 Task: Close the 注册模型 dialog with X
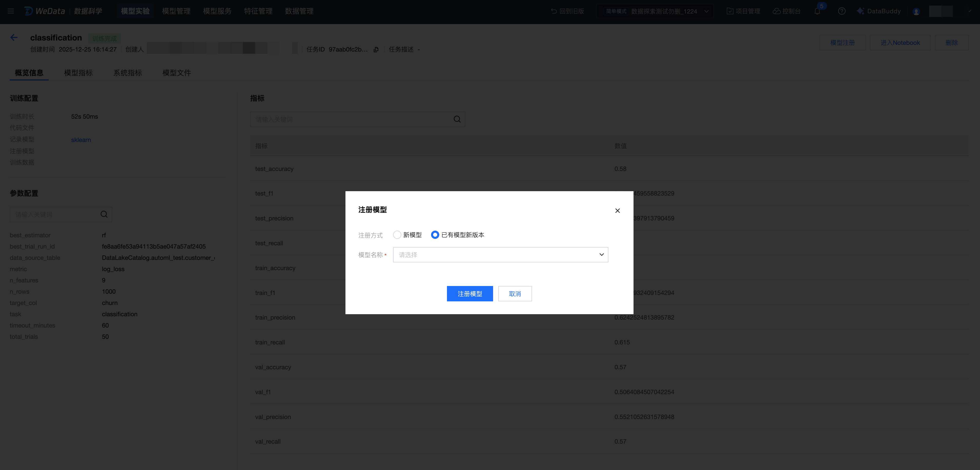click(x=617, y=210)
